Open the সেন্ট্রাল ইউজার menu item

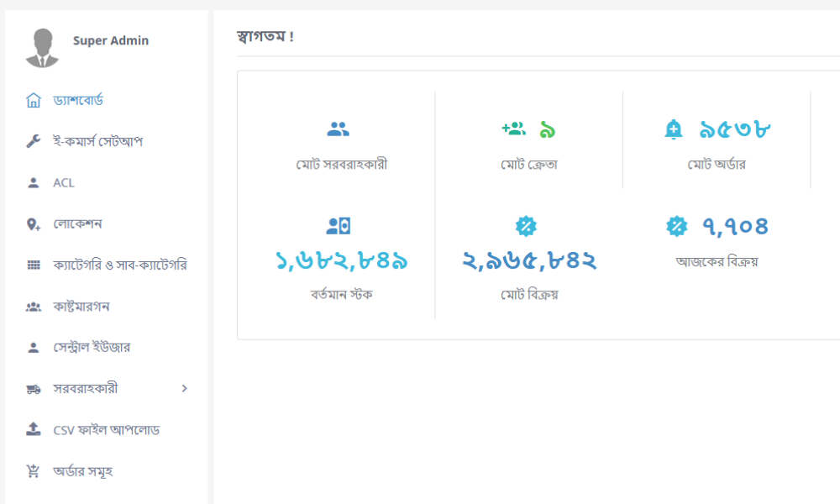point(92,348)
